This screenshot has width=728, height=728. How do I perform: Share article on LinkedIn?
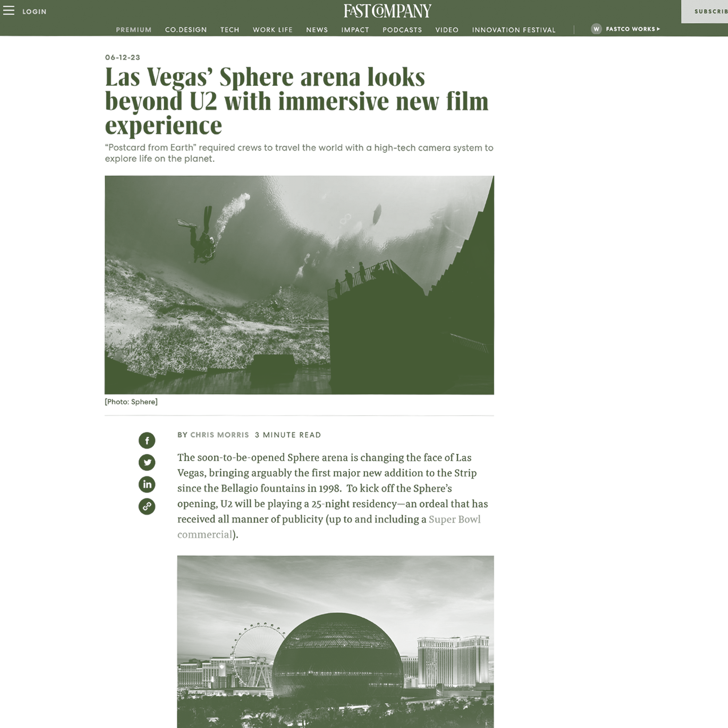(x=147, y=484)
